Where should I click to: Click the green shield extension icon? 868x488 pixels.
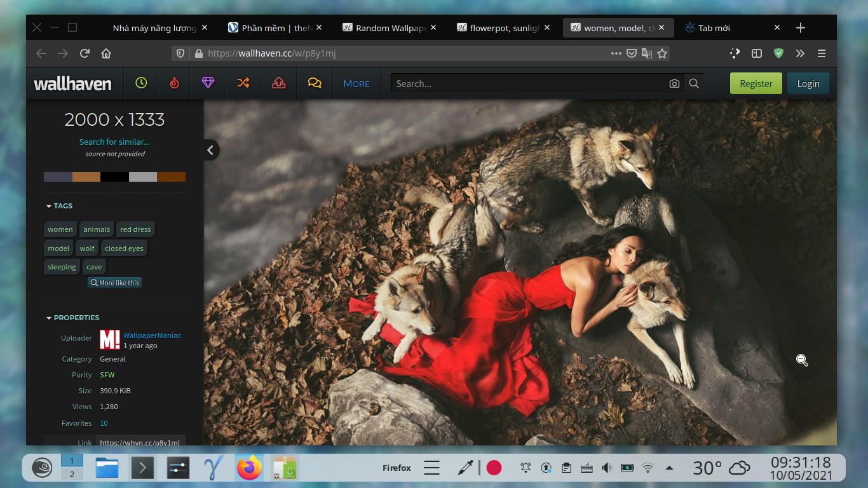point(778,53)
